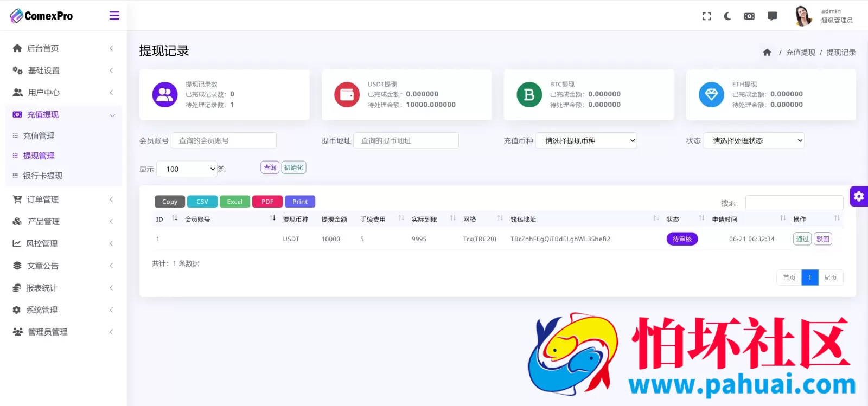Click the ComexPro logo
Image resolution: width=868 pixels, height=406 pixels.
point(41,16)
